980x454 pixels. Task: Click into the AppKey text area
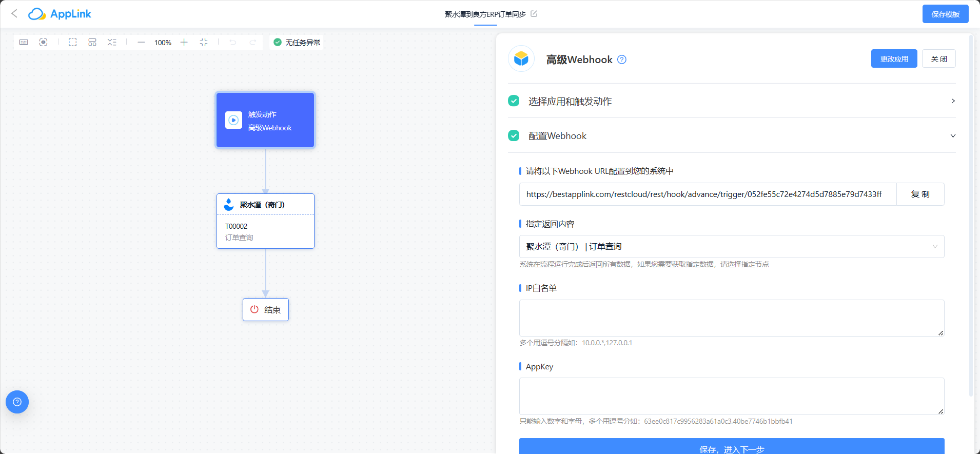[732, 396]
